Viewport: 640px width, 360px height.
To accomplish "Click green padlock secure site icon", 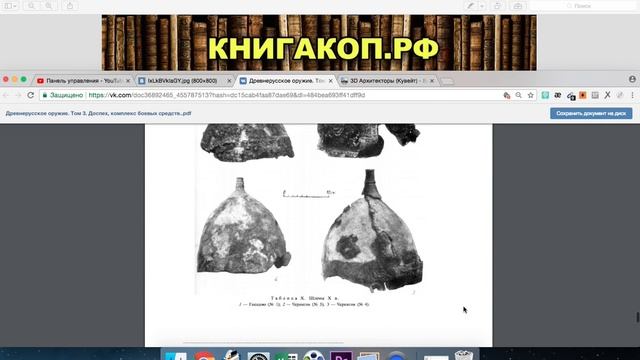I will [45, 95].
